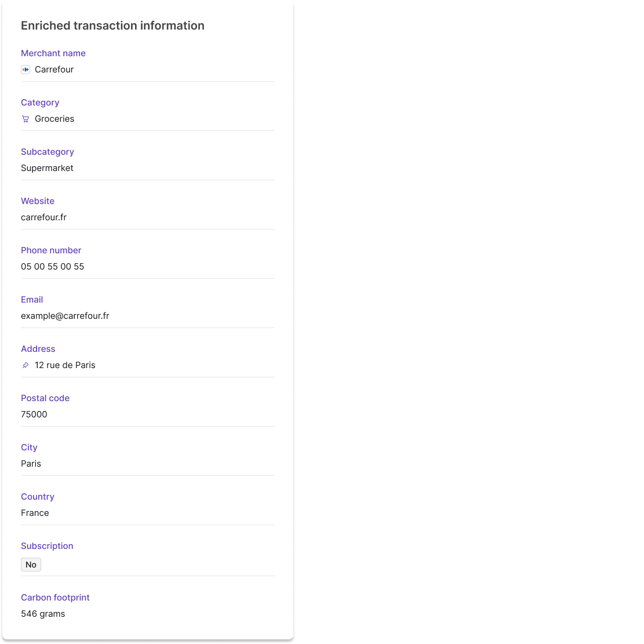The image size is (644, 644).
Task: Click the Carbon footprint field label
Action: click(x=55, y=598)
